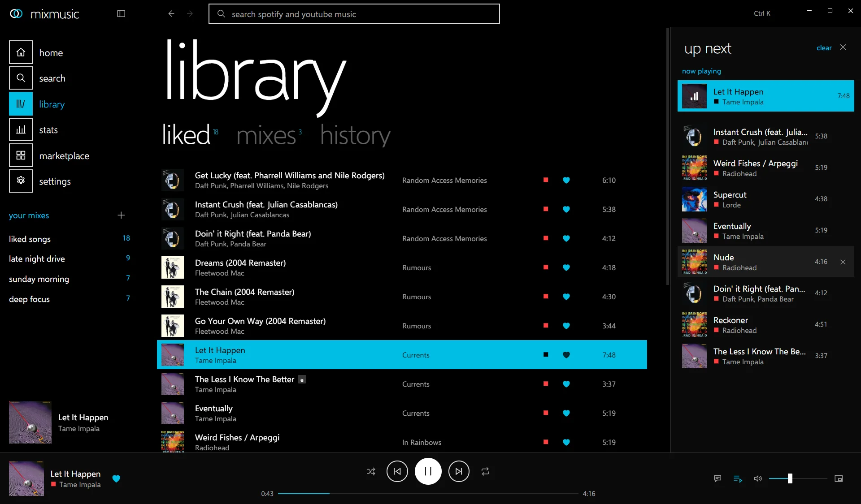This screenshot has width=861, height=504.
Task: Go back with the left arrow
Action: click(171, 13)
